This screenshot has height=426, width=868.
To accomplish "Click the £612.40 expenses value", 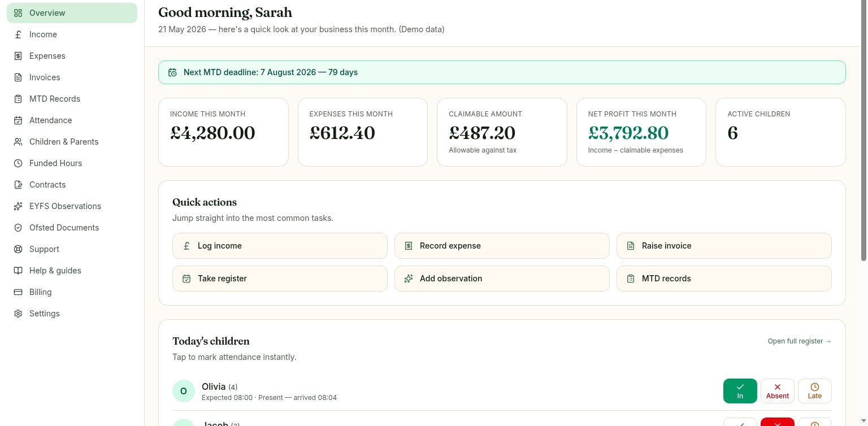I will (342, 133).
